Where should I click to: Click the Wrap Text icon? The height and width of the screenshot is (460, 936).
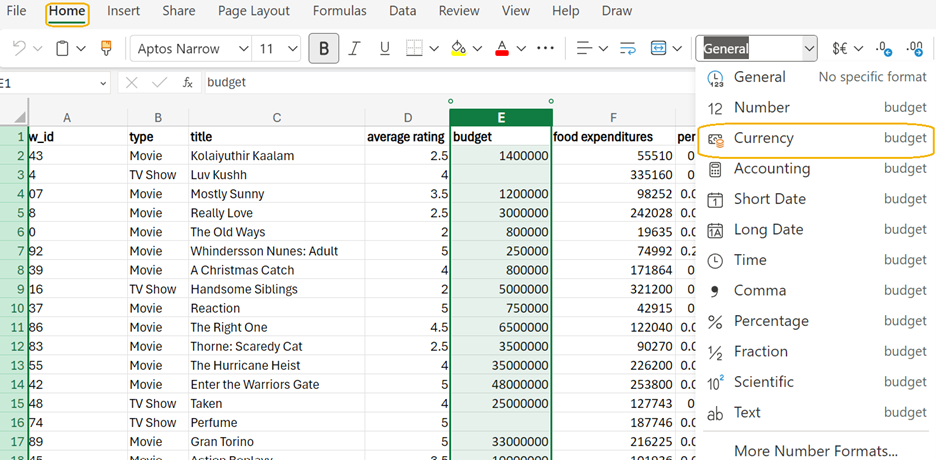coord(627,48)
